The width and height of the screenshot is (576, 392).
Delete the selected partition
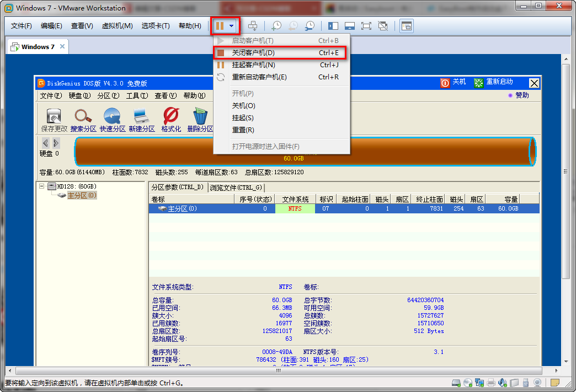200,119
